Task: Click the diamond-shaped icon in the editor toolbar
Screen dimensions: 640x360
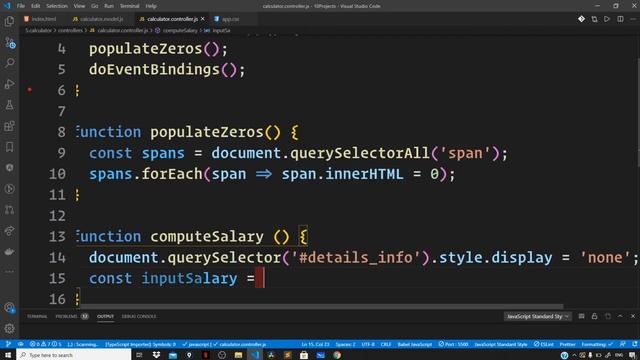Action: pyautogui.click(x=581, y=19)
